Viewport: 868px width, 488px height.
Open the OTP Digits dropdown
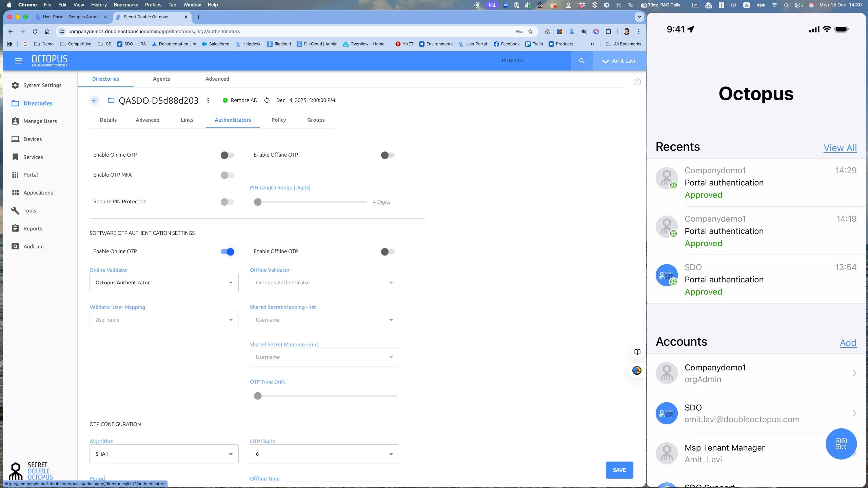324,454
